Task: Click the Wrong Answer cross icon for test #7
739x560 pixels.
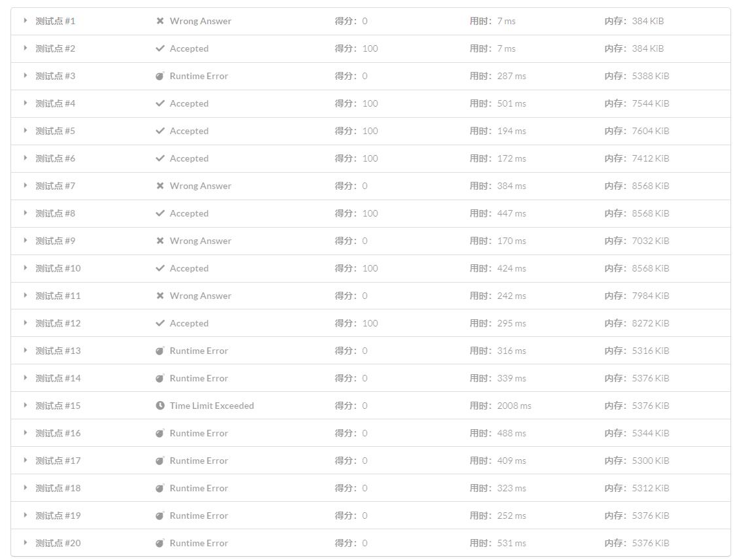Action: coord(160,186)
